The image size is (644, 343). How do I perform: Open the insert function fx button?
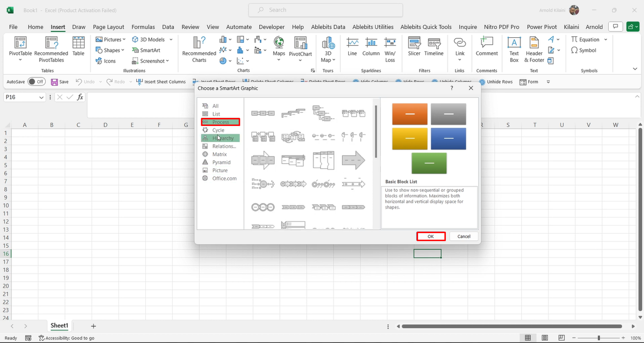80,97
